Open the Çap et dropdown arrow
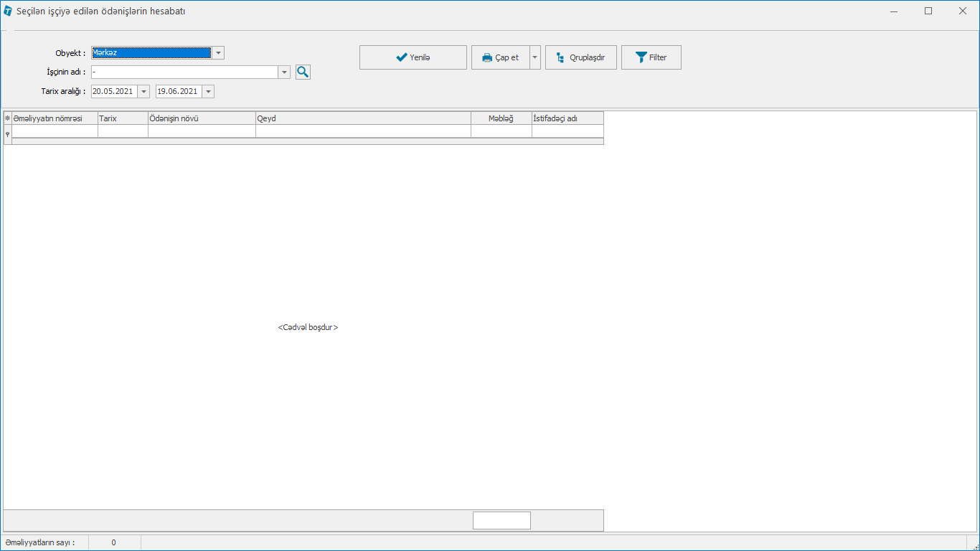This screenshot has height=551, width=980. click(x=535, y=57)
